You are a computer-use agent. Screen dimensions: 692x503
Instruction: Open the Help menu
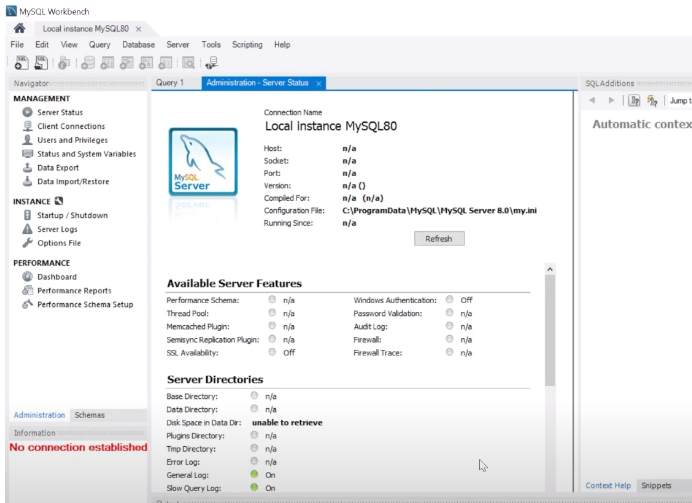click(282, 45)
